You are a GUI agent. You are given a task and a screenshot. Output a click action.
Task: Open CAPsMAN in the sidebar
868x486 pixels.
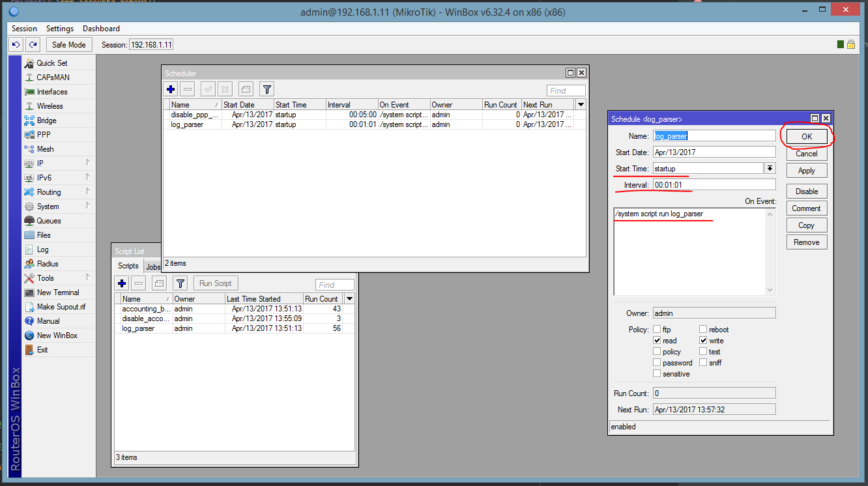[53, 78]
